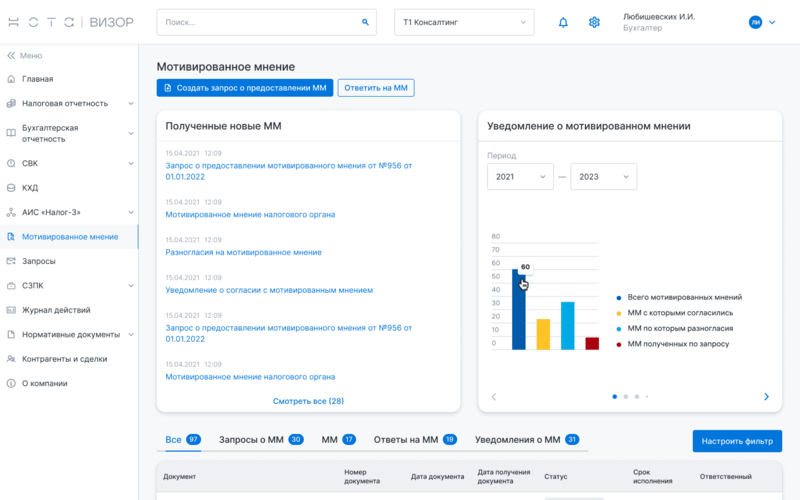Screen dimensions: 800x500
Task: Open the 2021 period start dropdown
Action: click(x=519, y=177)
